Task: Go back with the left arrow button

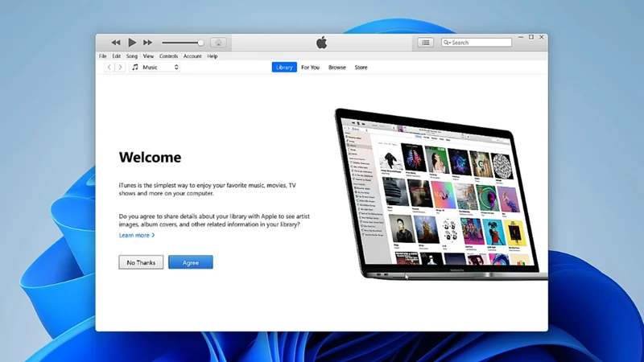Action: click(110, 68)
